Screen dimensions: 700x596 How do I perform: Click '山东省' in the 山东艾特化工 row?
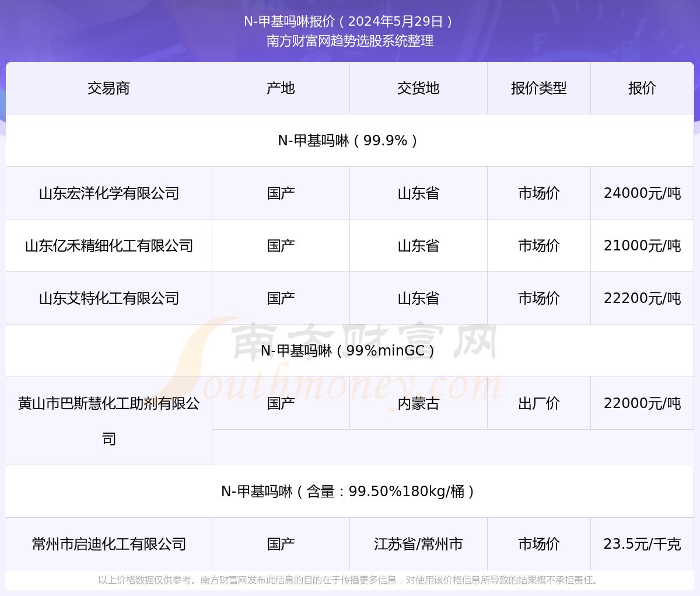click(x=419, y=298)
